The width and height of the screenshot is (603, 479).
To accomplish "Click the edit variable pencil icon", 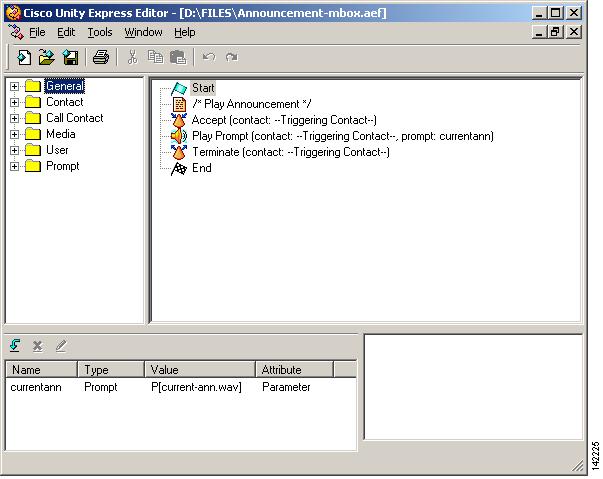I will (x=61, y=346).
